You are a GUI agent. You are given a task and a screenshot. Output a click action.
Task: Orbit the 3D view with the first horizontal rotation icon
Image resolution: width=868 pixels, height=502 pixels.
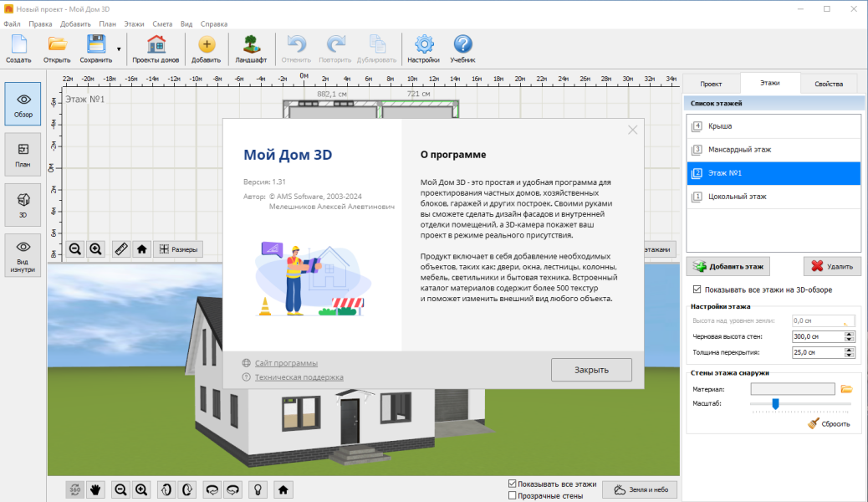[212, 489]
